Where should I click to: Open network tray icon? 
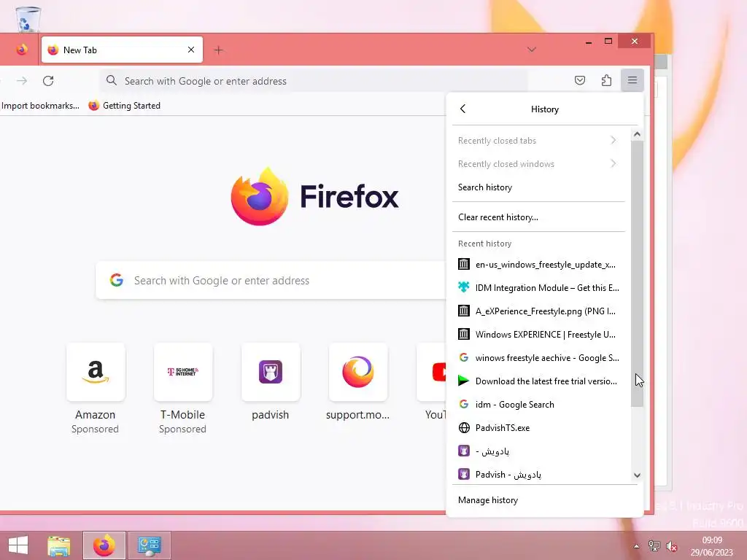(x=654, y=546)
